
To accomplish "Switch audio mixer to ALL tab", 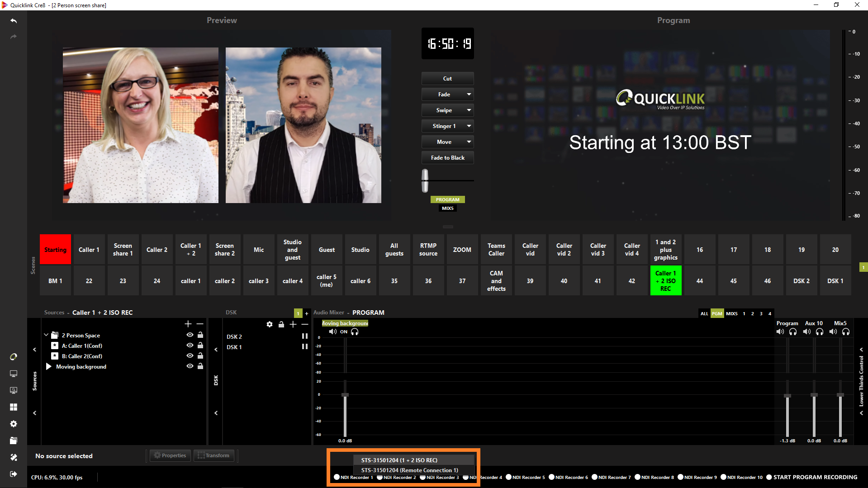I will coord(704,313).
